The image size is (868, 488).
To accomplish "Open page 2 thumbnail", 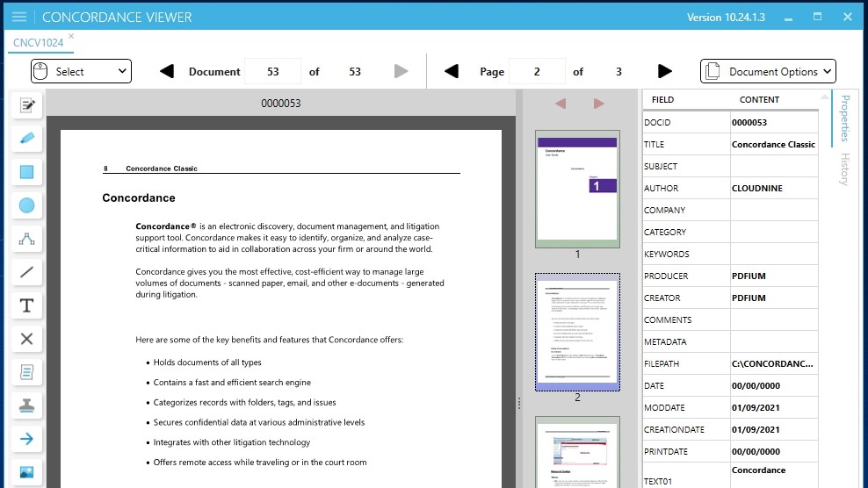I will pyautogui.click(x=577, y=332).
